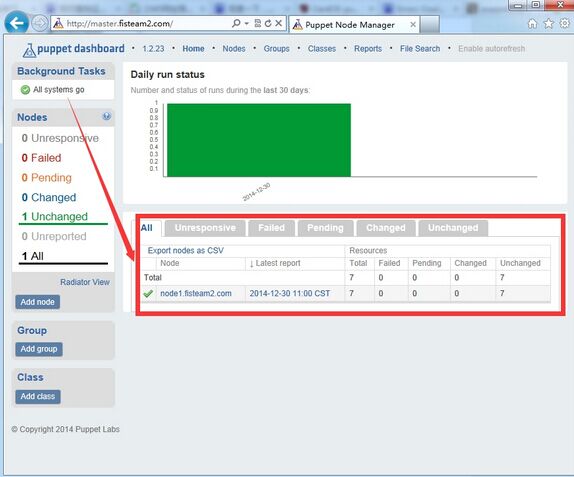Screen dimensions: 574x477
Task: Open Radiator View
Action: [85, 282]
